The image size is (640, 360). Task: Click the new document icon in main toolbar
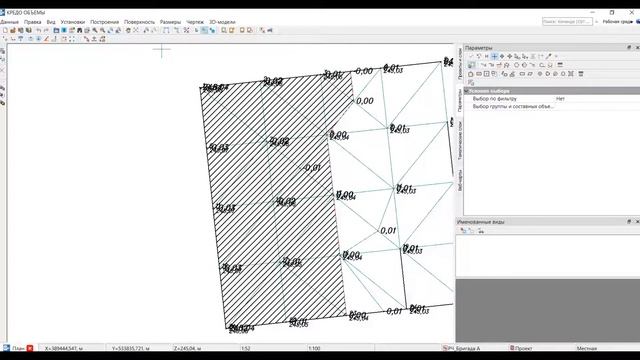pos(5,30)
